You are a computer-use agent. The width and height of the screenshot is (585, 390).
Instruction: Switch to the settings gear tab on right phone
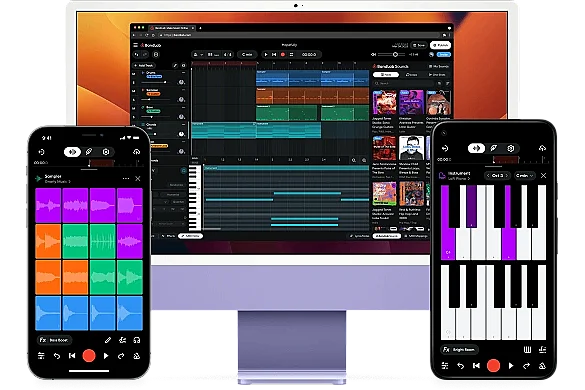tap(510, 148)
